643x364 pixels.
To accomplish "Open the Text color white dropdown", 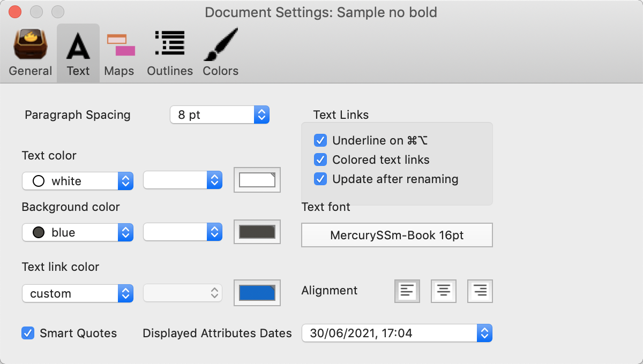I will [x=78, y=181].
